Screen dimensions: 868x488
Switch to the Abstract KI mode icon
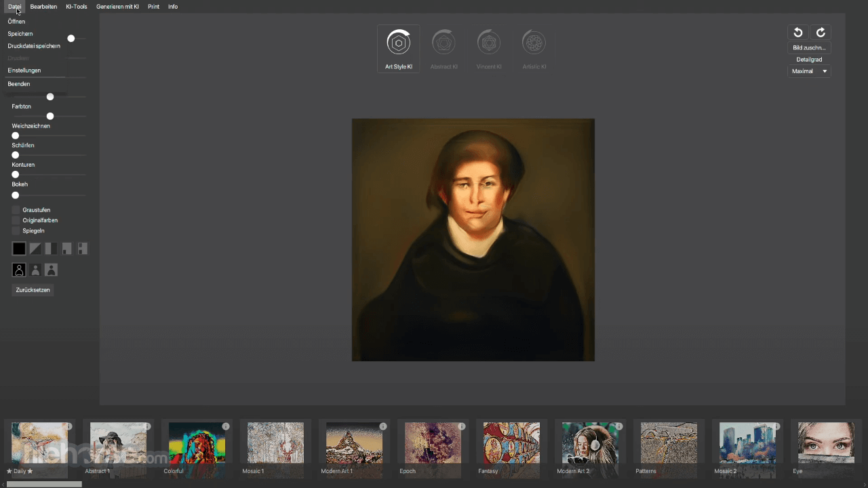[443, 43]
